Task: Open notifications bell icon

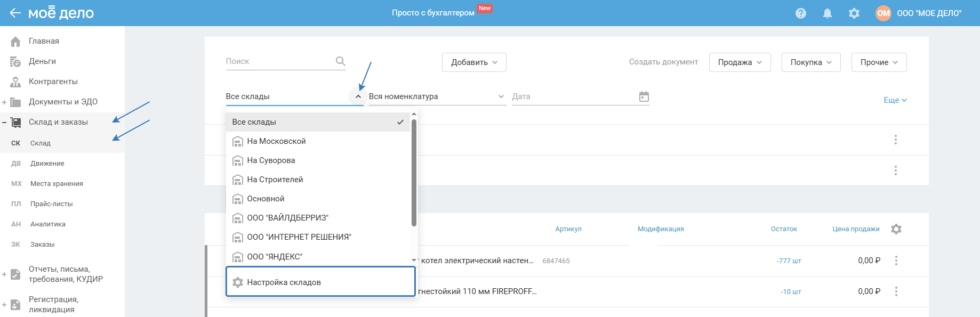Action: pos(828,13)
